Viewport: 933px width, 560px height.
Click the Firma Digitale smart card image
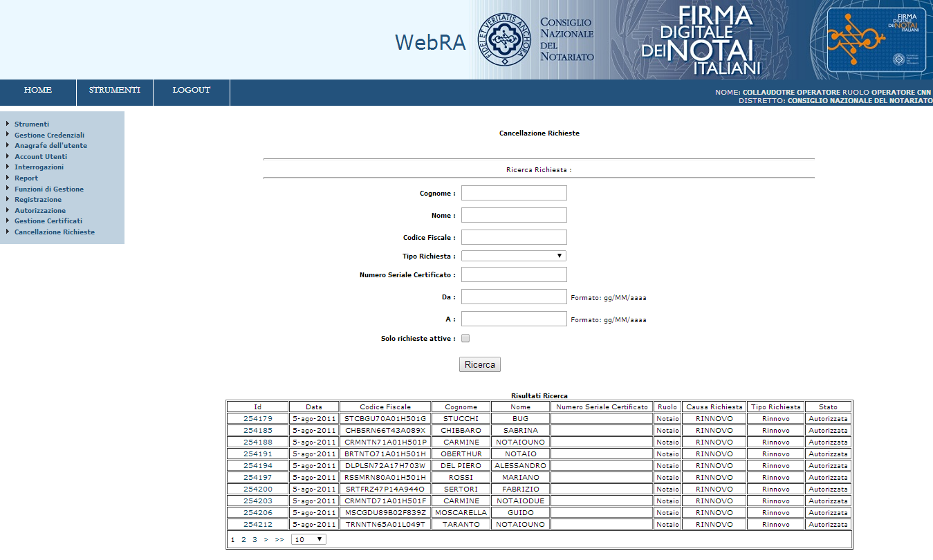click(876, 40)
